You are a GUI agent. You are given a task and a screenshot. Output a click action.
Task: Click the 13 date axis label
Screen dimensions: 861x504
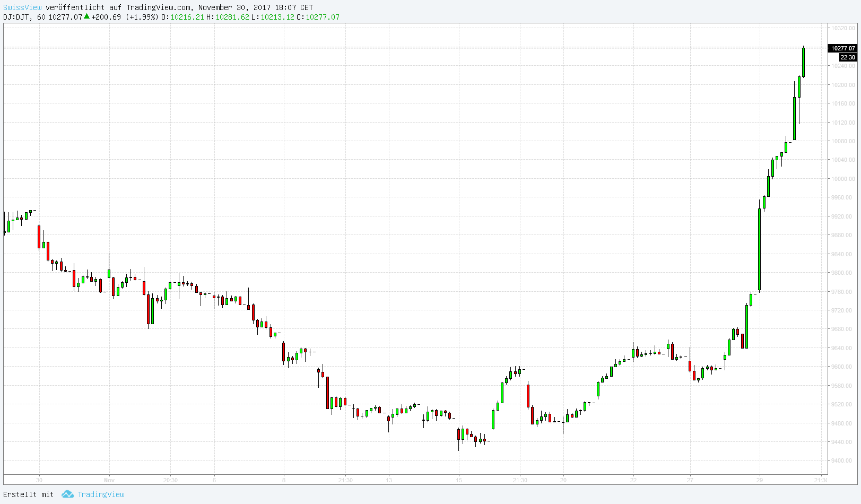tap(389, 480)
